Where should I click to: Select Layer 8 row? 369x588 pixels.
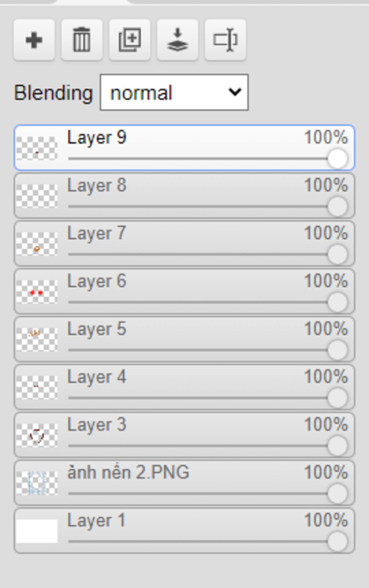pos(184,196)
